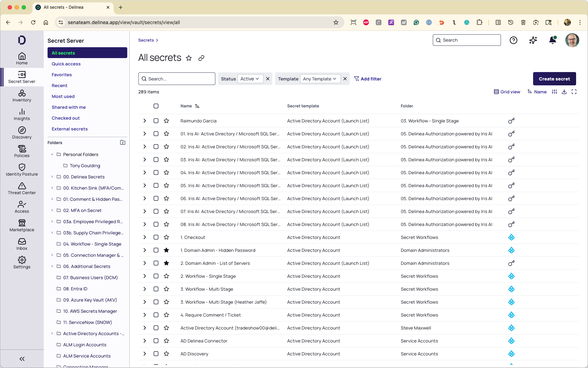The image size is (588, 368).
Task: Go to Insights in the navigation rail
Action: coord(22,114)
